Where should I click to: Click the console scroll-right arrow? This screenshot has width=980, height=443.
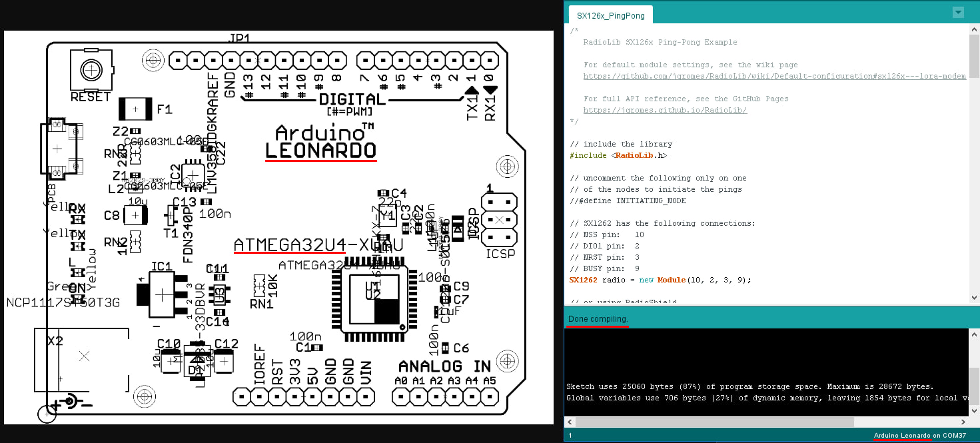coord(963,422)
